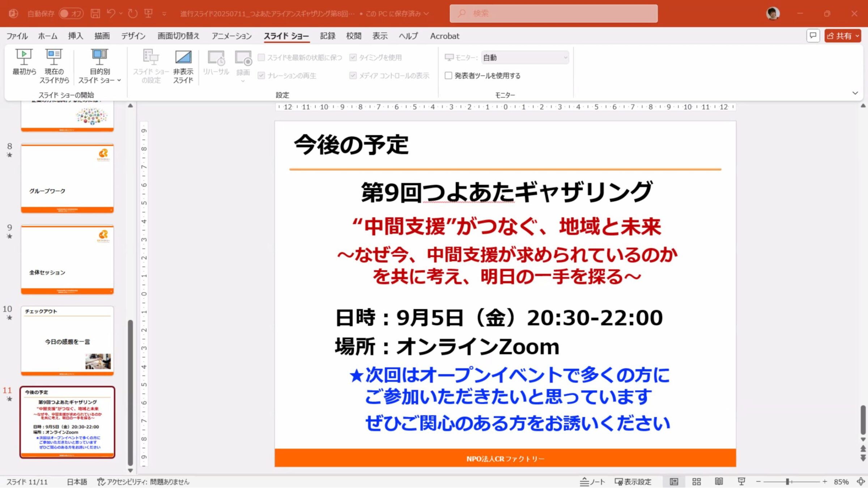This screenshot has height=488, width=868.
Task: Click the 85% zoom level value
Action: click(841, 481)
